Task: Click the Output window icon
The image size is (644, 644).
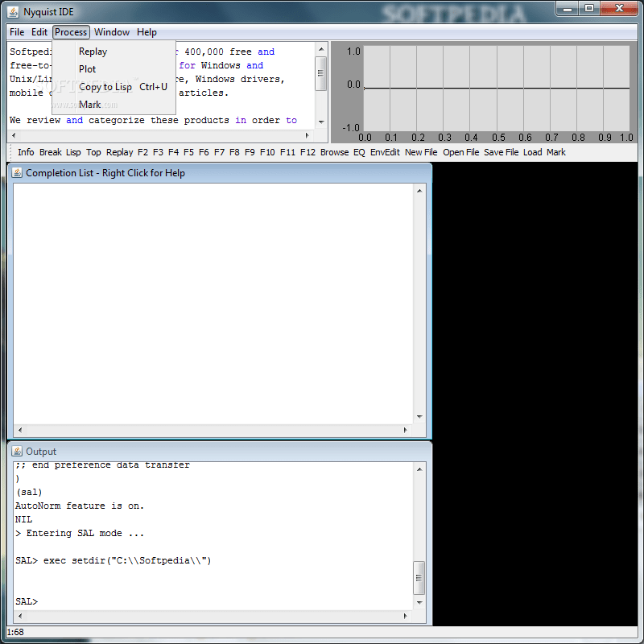Action: point(17,451)
